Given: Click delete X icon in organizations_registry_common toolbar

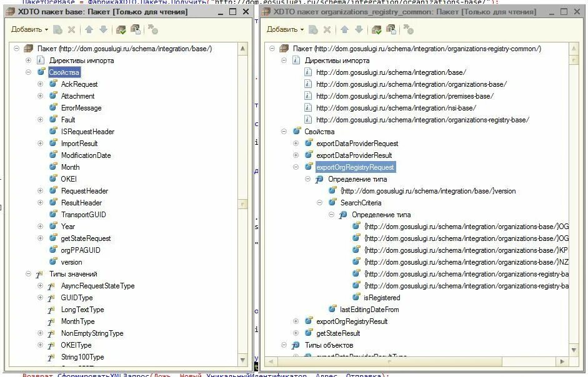Looking at the screenshot, I should click(x=327, y=29).
